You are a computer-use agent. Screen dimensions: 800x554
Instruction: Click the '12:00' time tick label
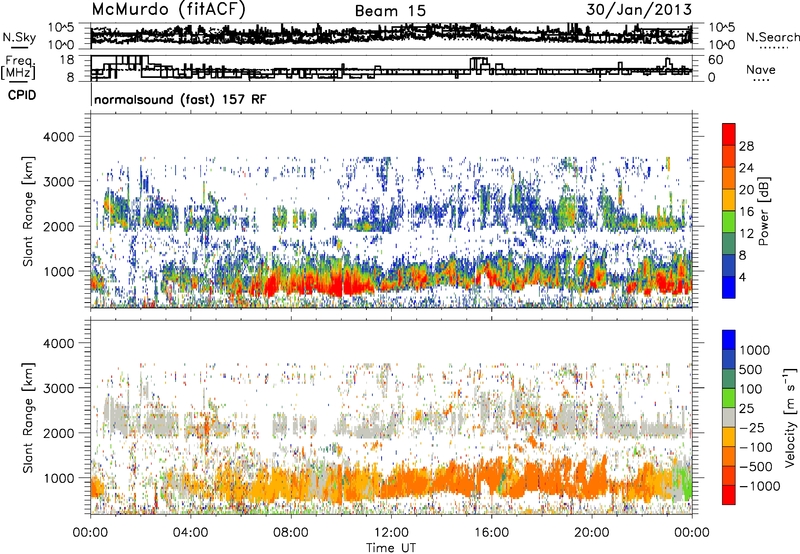point(391,533)
